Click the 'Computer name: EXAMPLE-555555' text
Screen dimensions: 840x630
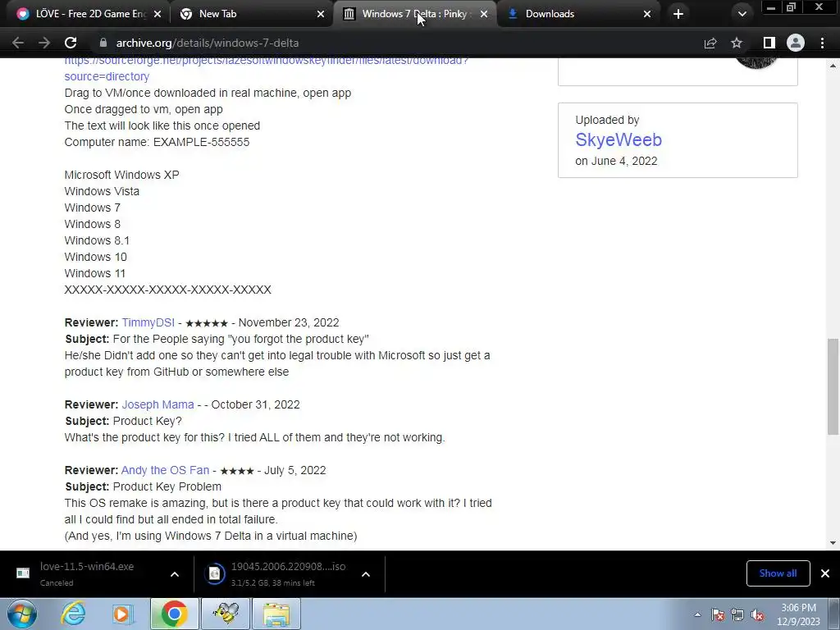click(157, 142)
